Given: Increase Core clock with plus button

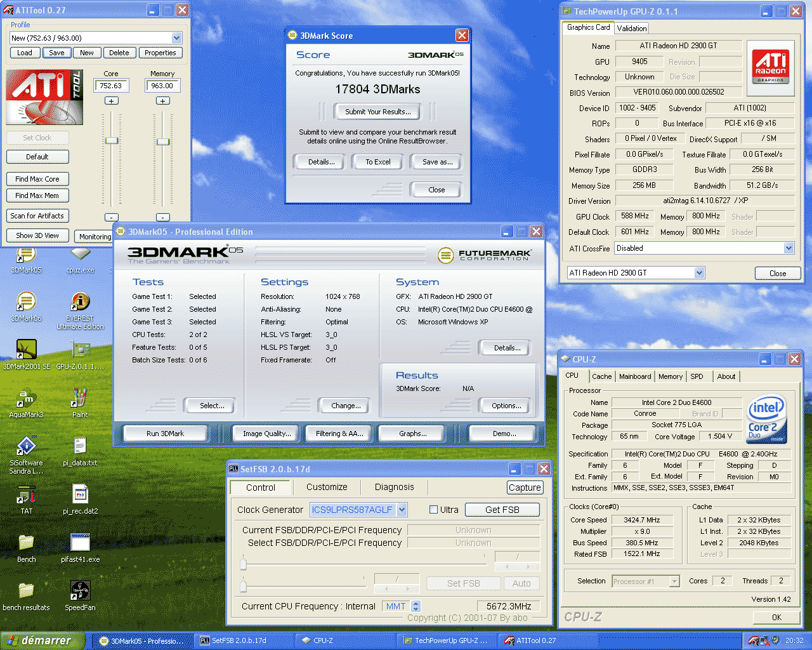Looking at the screenshot, I should pos(112,101).
